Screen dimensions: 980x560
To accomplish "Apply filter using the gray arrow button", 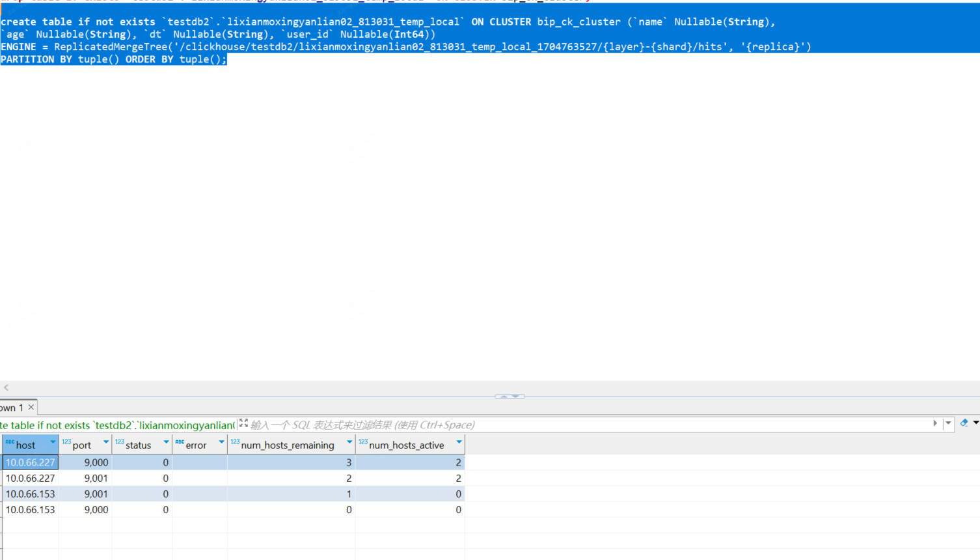I will [x=935, y=423].
